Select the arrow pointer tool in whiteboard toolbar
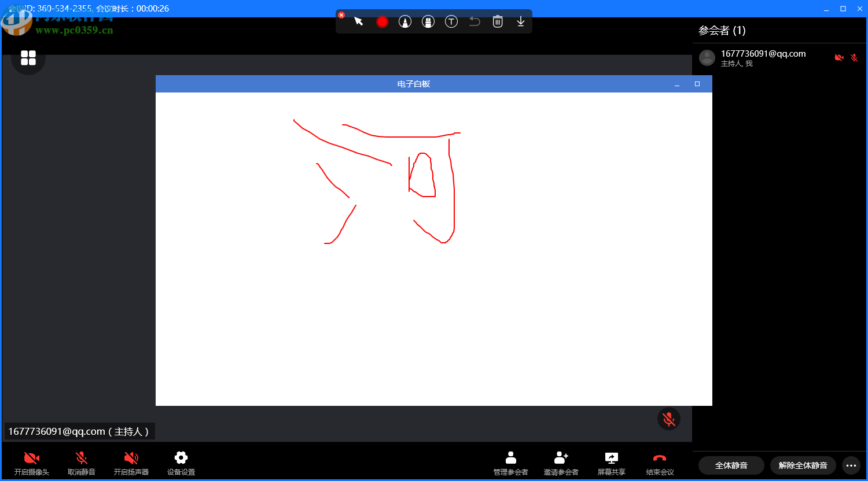This screenshot has width=868, height=481. click(x=359, y=21)
